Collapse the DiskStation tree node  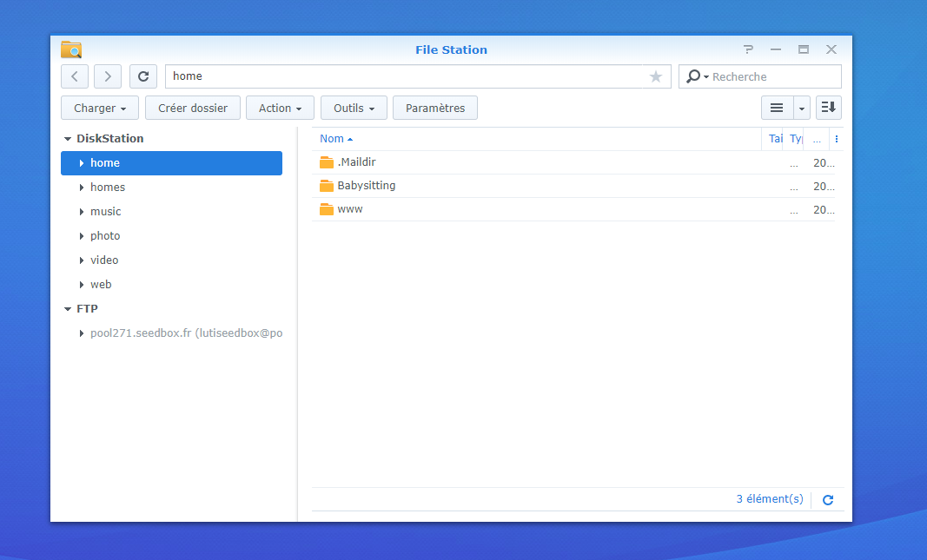coord(68,139)
